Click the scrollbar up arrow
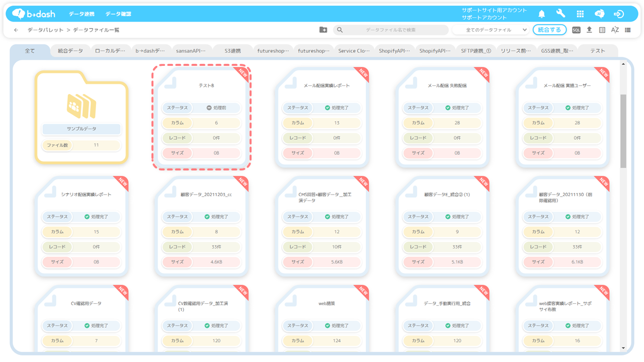 click(x=623, y=64)
